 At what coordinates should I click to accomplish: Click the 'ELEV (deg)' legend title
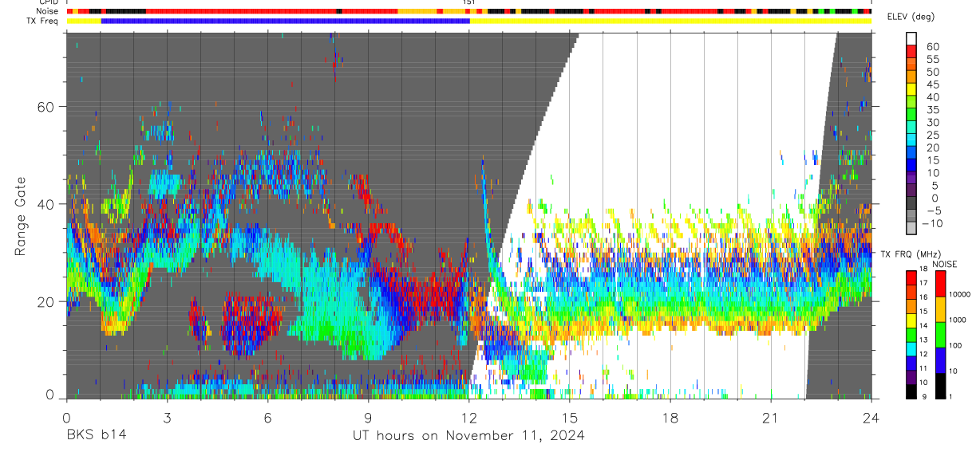911,18
